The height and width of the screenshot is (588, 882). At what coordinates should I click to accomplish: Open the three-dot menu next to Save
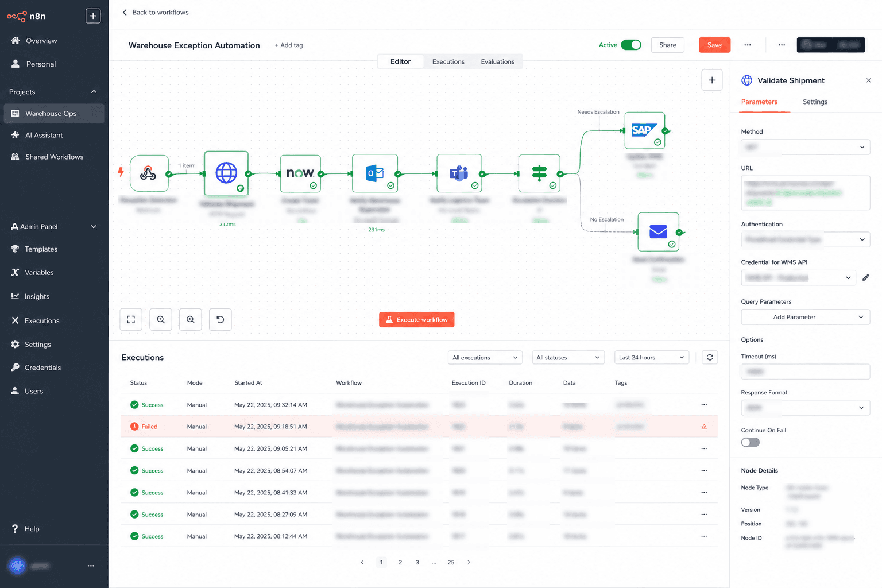click(x=748, y=45)
